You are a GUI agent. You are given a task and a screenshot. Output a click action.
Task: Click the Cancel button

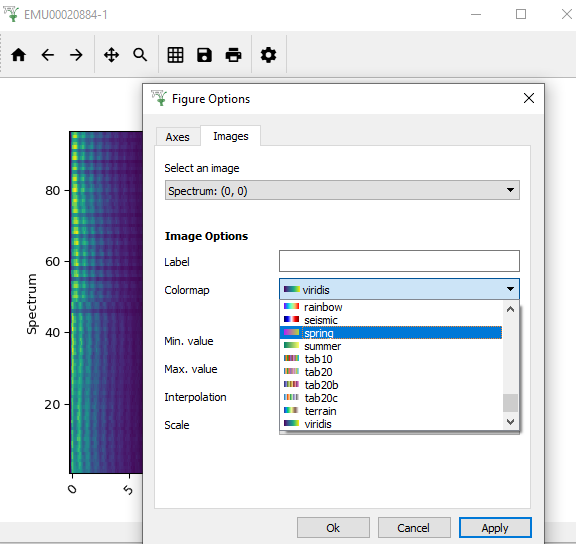(414, 528)
